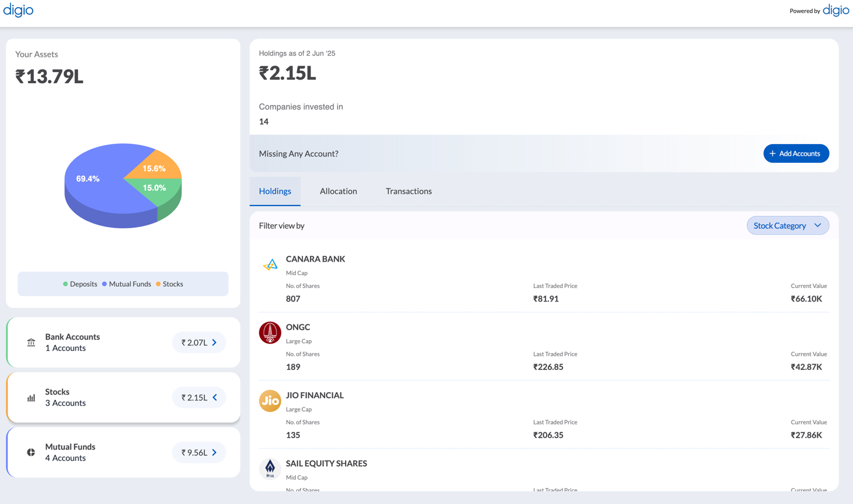Click ONGC share count 189

tap(293, 367)
